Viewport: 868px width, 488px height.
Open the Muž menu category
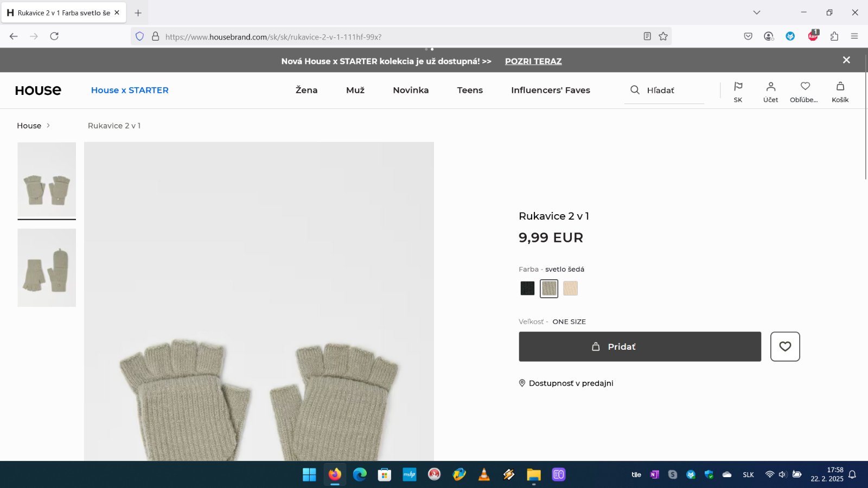pyautogui.click(x=355, y=90)
